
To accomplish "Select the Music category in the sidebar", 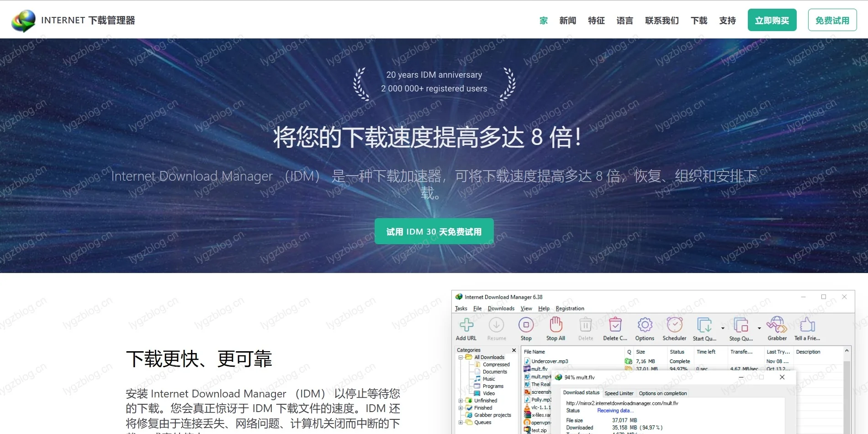I will click(x=490, y=379).
